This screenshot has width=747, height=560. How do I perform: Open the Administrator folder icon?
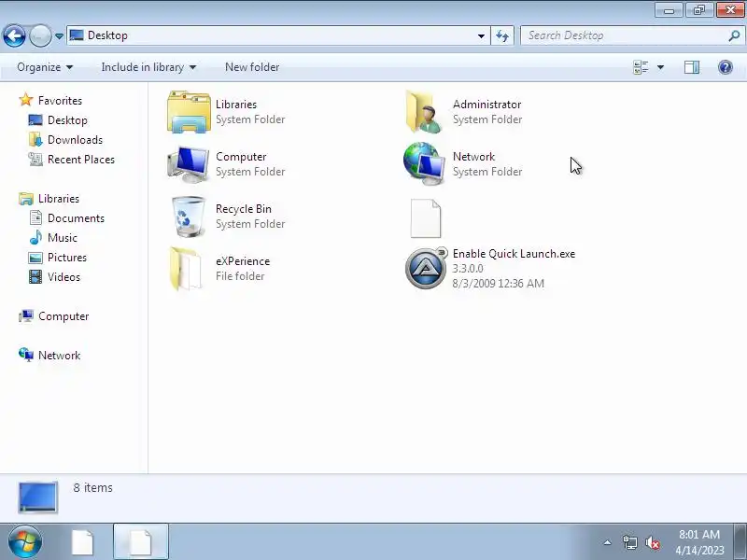pos(424,112)
